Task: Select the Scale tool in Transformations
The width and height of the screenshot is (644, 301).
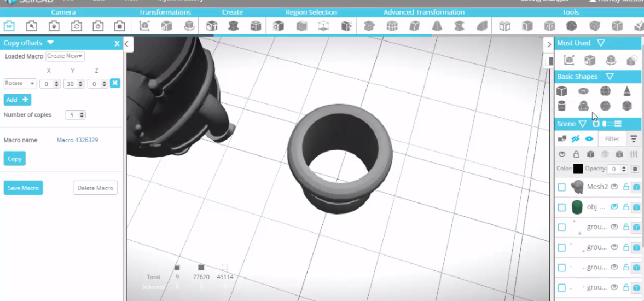Action: point(167,26)
